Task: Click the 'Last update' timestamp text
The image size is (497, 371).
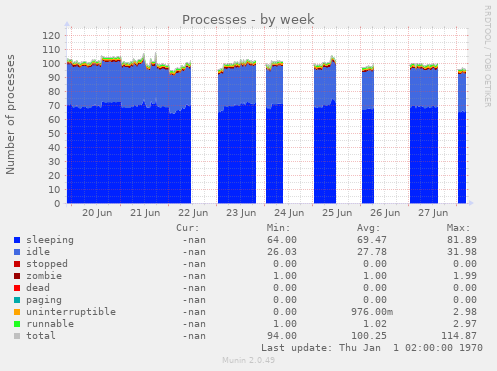Action: point(372,348)
